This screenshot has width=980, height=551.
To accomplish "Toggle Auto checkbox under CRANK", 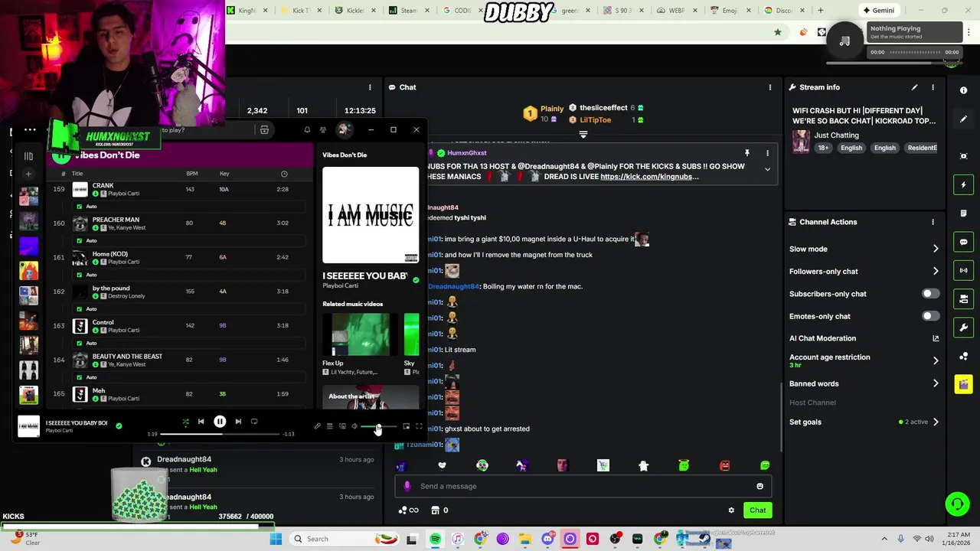I will (x=80, y=207).
